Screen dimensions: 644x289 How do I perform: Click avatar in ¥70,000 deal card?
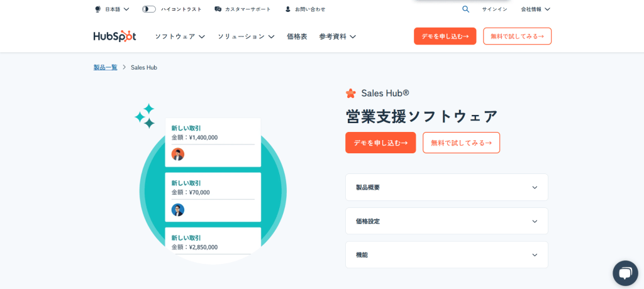click(178, 210)
